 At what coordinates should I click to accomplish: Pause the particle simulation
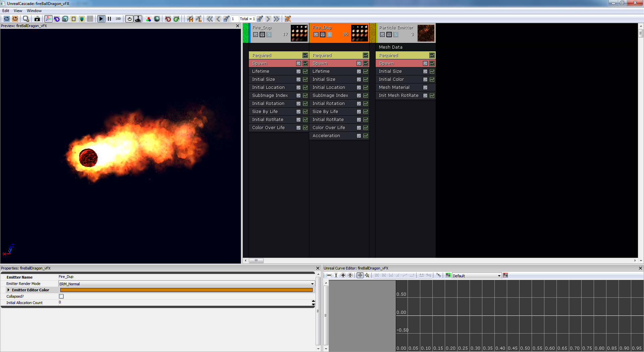109,19
